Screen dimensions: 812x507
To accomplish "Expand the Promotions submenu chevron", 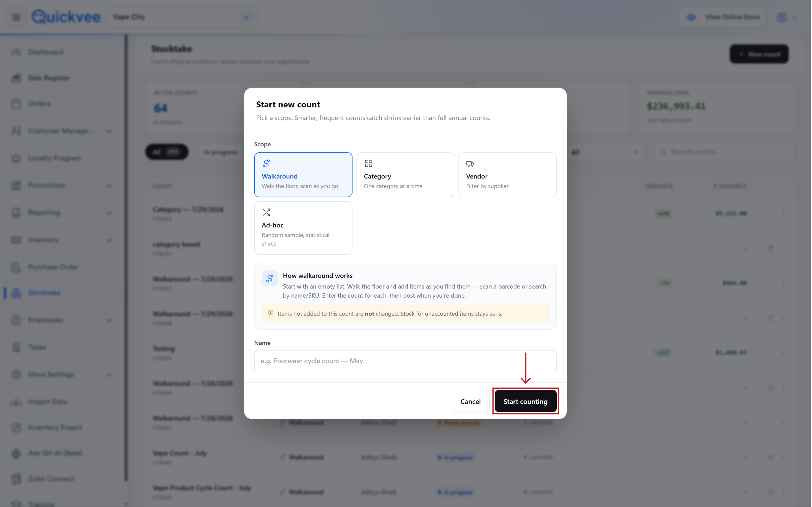I will 109,186.
